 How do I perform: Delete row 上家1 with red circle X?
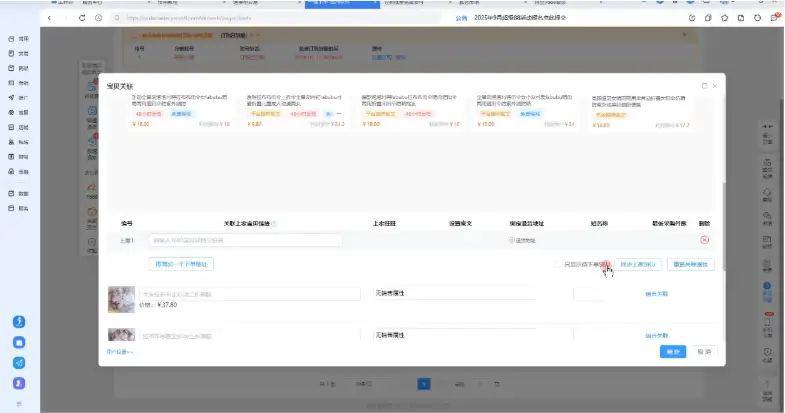pyautogui.click(x=704, y=240)
